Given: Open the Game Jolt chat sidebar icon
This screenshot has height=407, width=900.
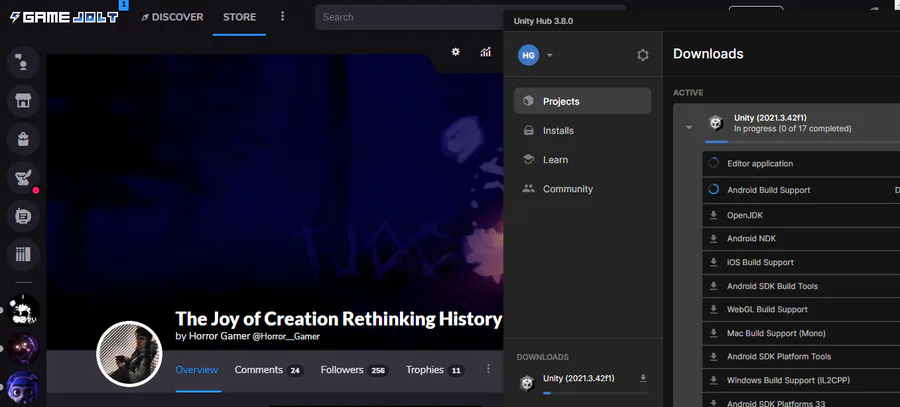Looking at the screenshot, I should coord(23,63).
